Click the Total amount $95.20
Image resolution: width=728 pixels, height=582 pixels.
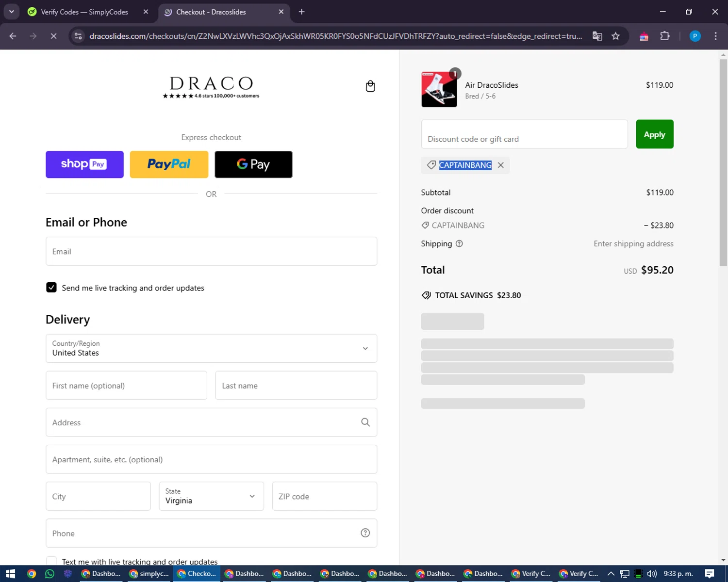coord(657,270)
